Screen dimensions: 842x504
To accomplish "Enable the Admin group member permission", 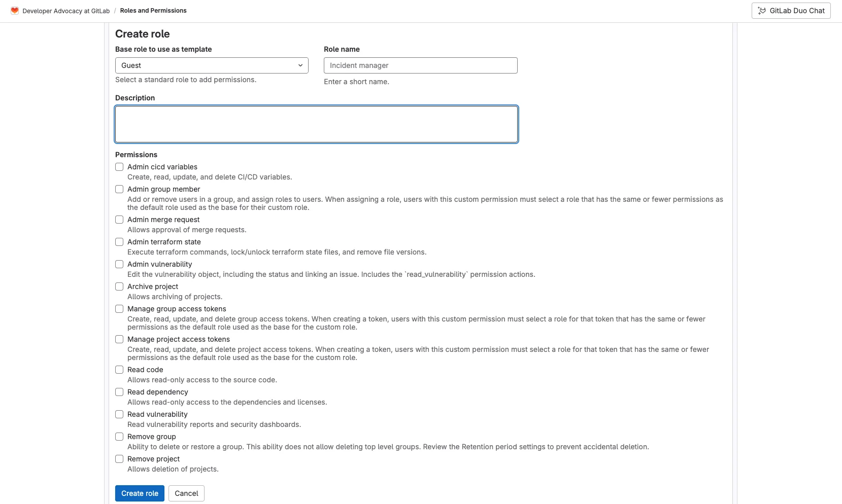I will [x=119, y=189].
